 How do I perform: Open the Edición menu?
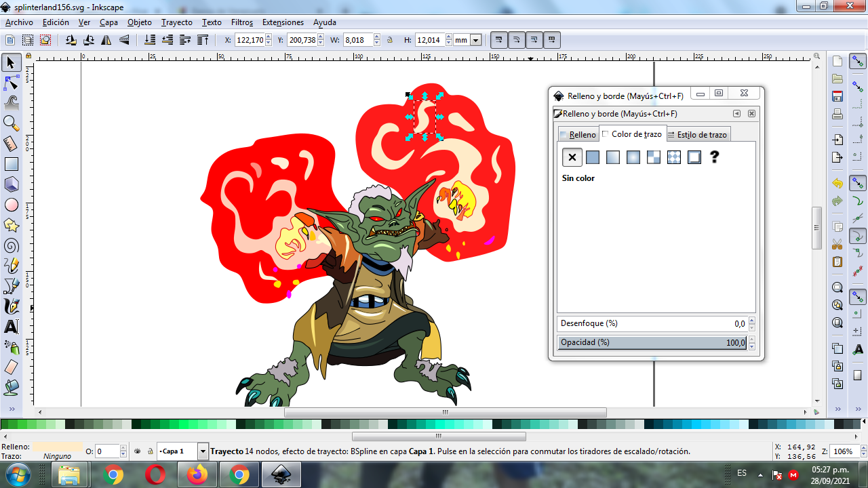(x=56, y=22)
